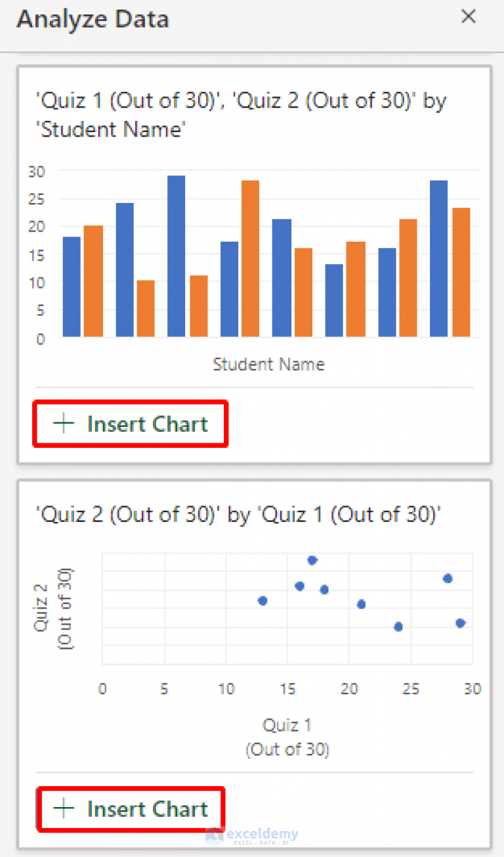Click the highest scatter point in the plot
Viewport: 504px width, 857px height.
pyautogui.click(x=312, y=560)
